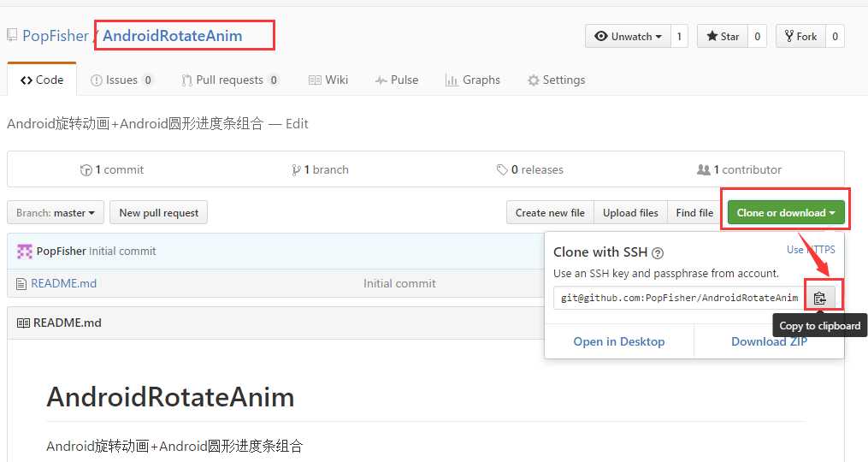This screenshot has height=462, width=868.
Task: Open the README.md file link
Action: point(63,284)
